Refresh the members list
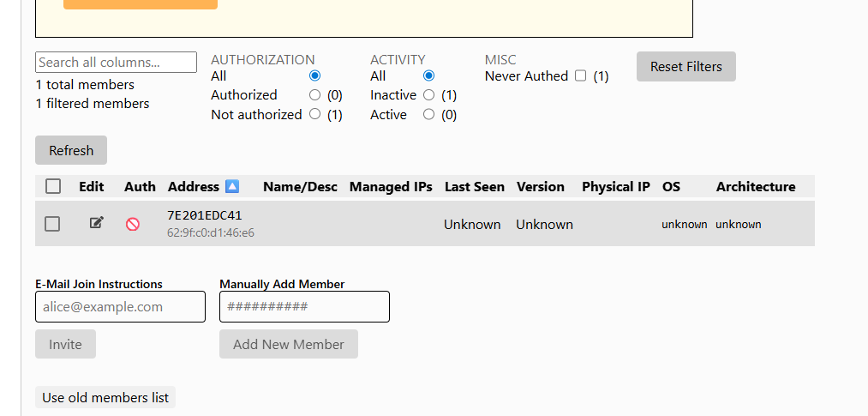The image size is (868, 416). [71, 150]
